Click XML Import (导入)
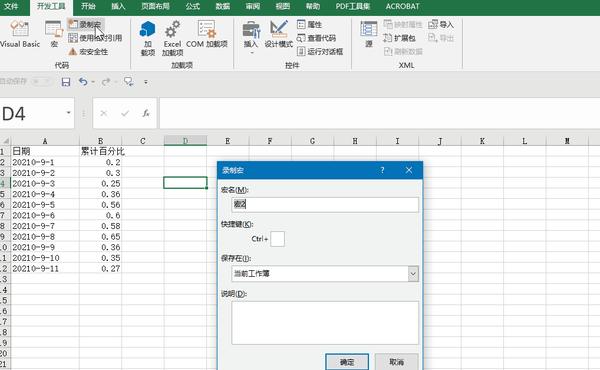Screen dimensions: 600x370 [x=441, y=24]
